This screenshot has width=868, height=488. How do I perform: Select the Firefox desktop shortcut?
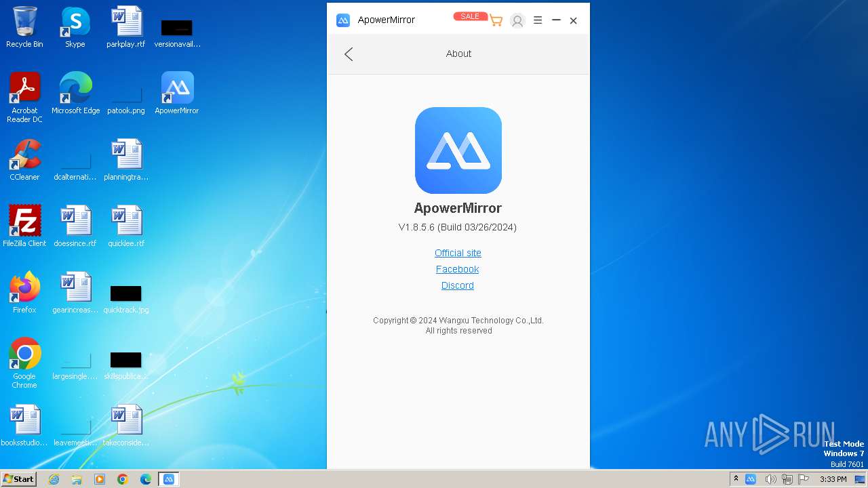[24, 293]
